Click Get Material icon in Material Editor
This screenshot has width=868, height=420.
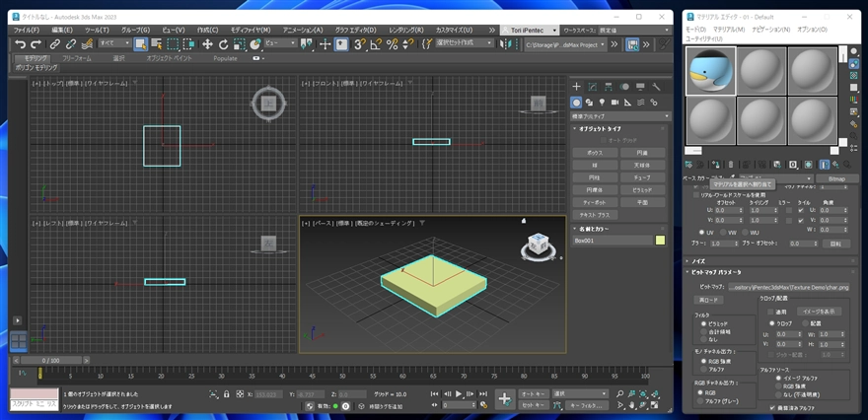[x=688, y=165]
